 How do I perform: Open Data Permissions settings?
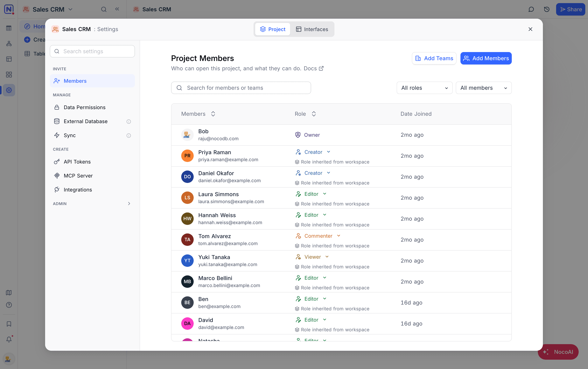pos(92,107)
